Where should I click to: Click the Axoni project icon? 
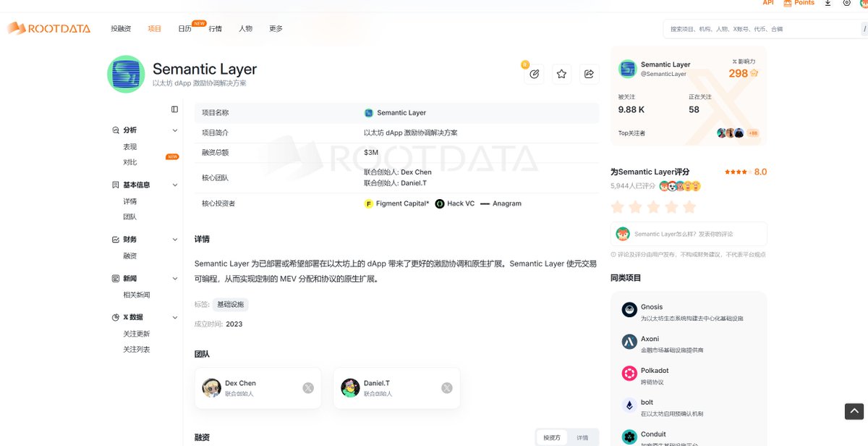coord(629,342)
